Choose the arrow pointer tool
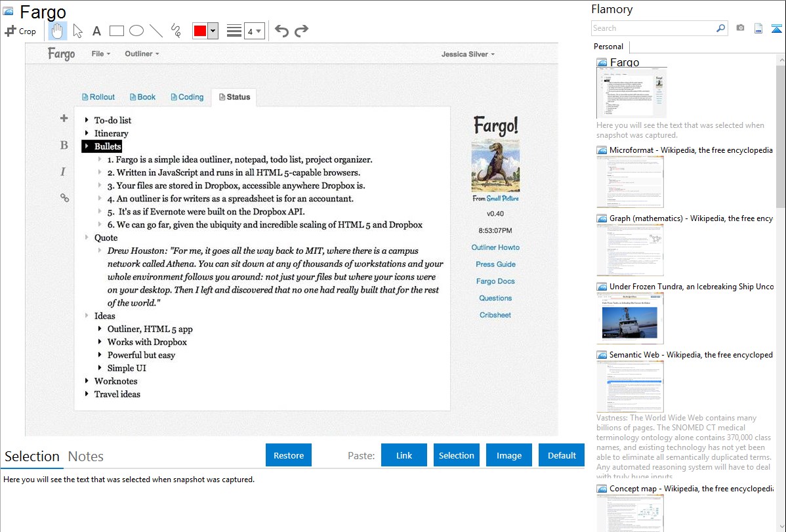Screen dimensions: 786x532 coord(77,31)
